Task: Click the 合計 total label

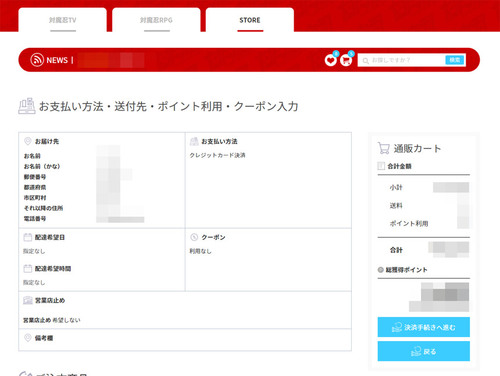Action: pos(396,250)
